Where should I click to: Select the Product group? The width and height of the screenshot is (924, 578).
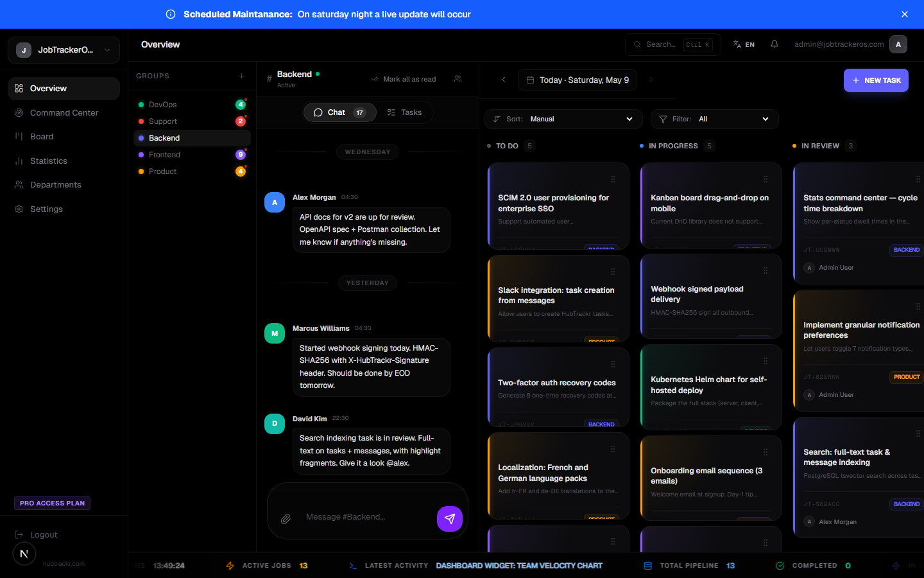click(x=192, y=171)
